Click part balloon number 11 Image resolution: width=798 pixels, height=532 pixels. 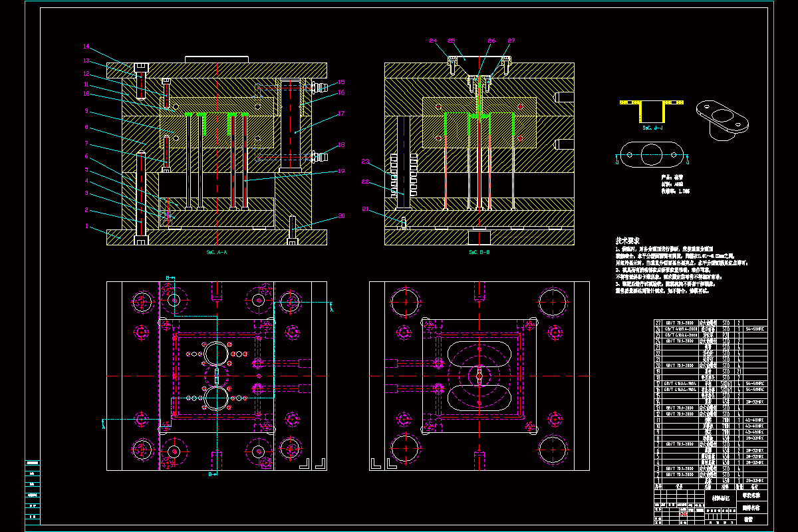coord(86,84)
